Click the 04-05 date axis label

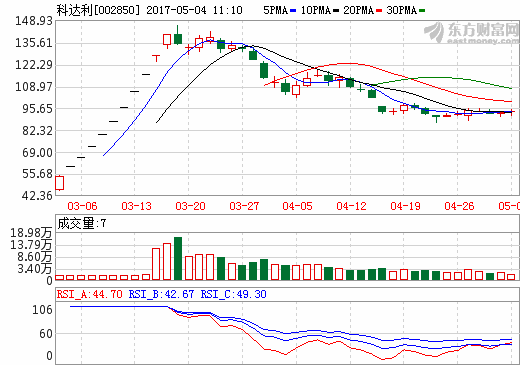click(297, 206)
